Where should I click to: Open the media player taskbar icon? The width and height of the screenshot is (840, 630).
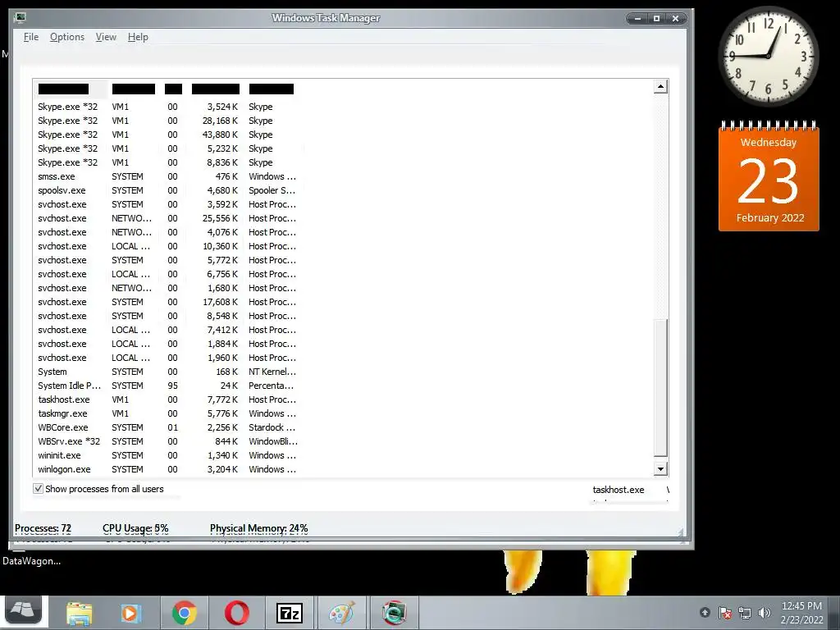tap(130, 613)
